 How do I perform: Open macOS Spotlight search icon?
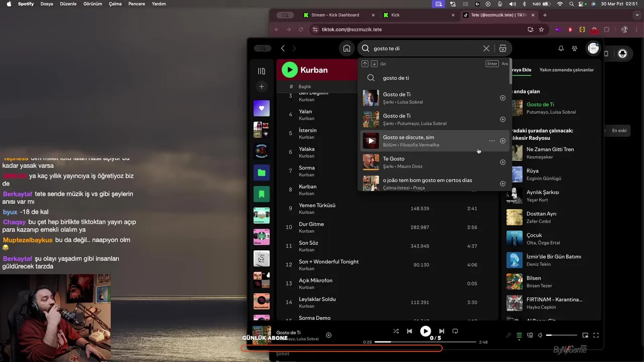coord(572,4)
